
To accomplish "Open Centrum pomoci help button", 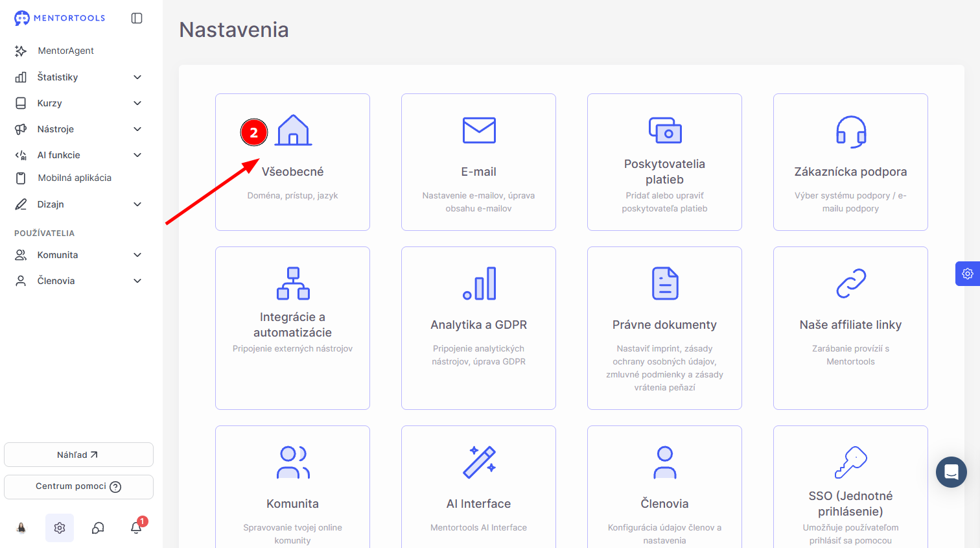I will click(78, 487).
